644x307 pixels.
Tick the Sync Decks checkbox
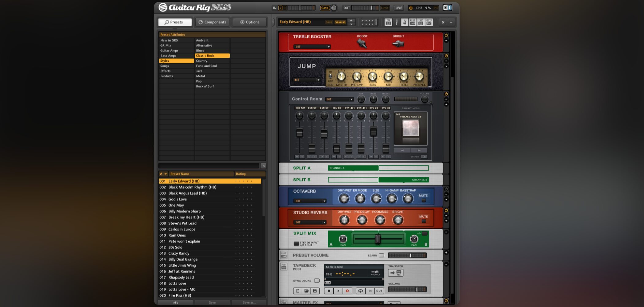(x=317, y=281)
